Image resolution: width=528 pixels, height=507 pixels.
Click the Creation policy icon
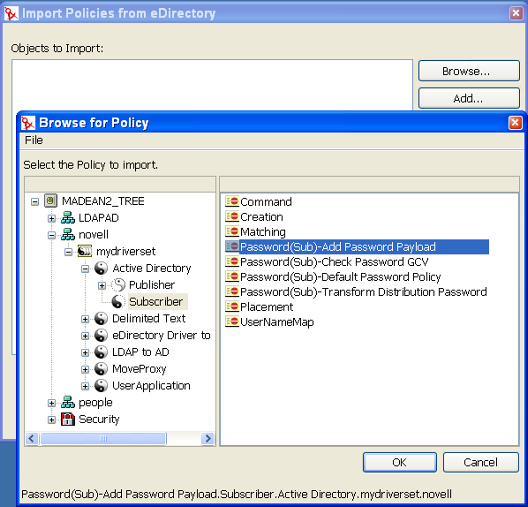click(232, 216)
